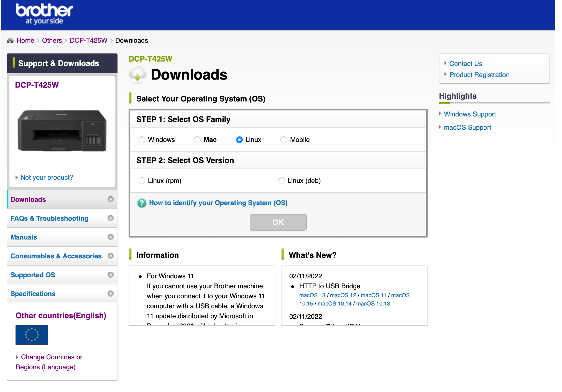Click the arrow icon beside Manuals
The width and height of the screenshot is (562, 392).
click(x=111, y=237)
